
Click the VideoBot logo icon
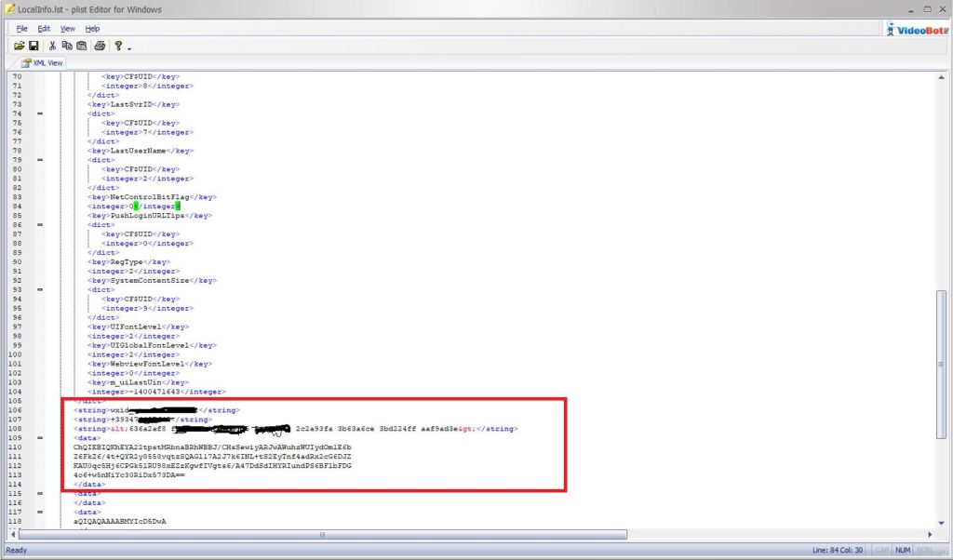coord(917,29)
